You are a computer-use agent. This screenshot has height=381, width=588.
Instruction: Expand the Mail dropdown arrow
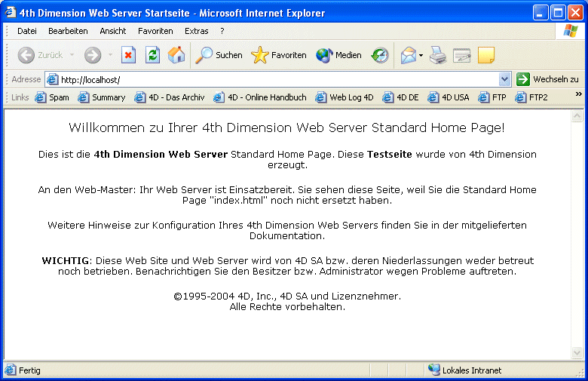(421, 56)
